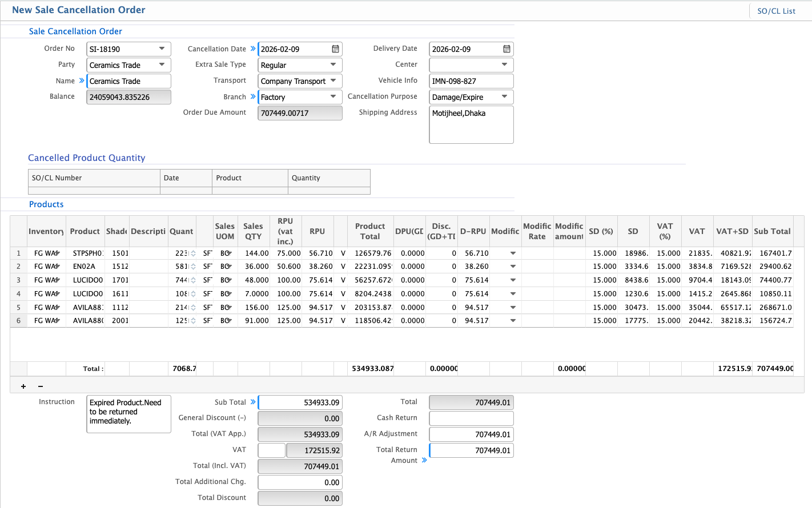Expand the Cancellation Purpose dropdown
Viewport: 812px width, 508px height.
pyautogui.click(x=504, y=97)
